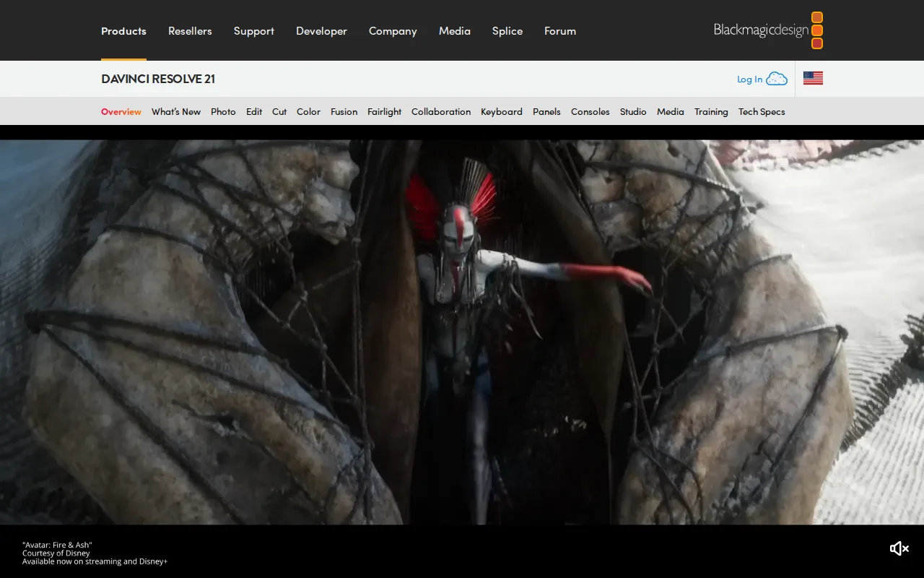Select the Overview tab

tap(121, 111)
